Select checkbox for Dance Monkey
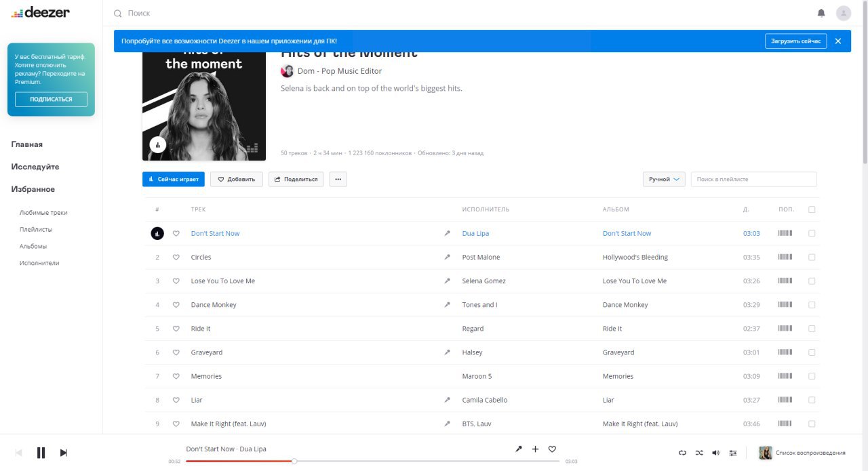 coord(812,305)
